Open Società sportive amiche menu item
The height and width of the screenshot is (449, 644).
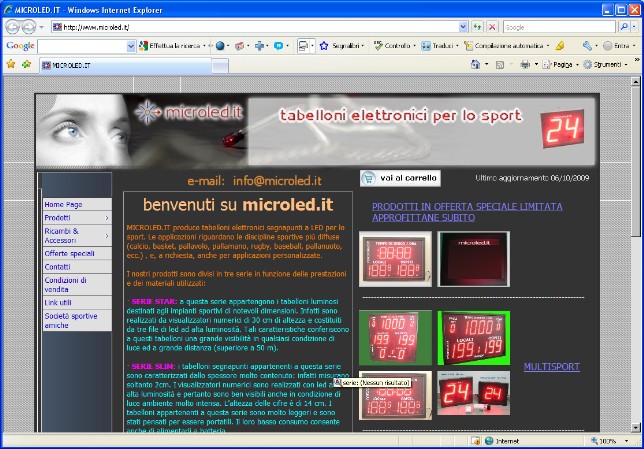(77, 320)
